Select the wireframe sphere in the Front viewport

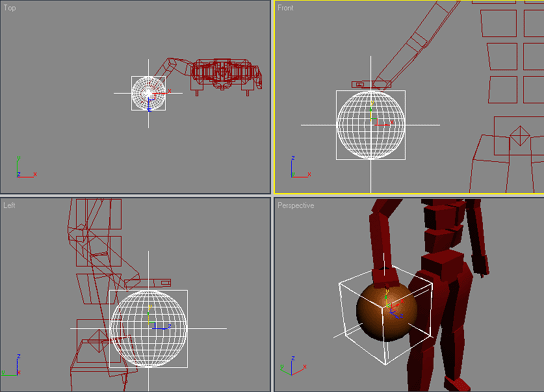(x=371, y=125)
